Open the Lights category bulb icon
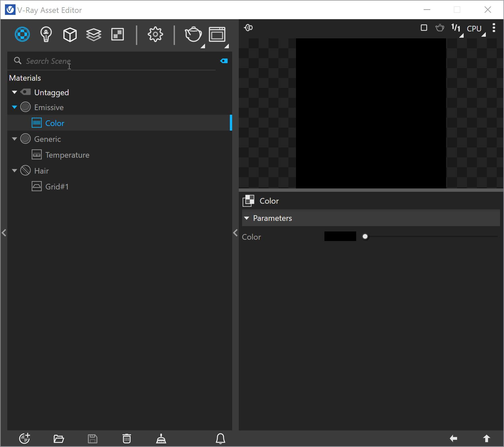This screenshot has width=504, height=447. click(46, 34)
